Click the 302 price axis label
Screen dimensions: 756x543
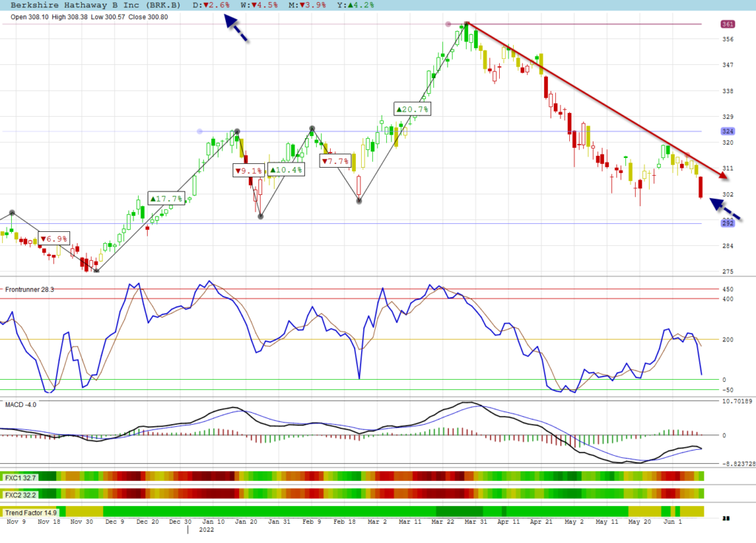pos(727,194)
